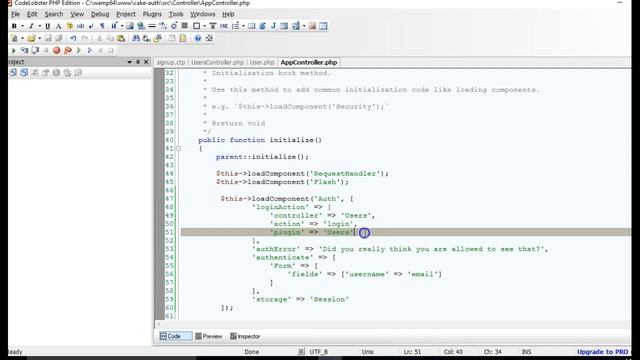Insert horizontal rule icon
This screenshot has height=360, width=640.
click(152, 26)
